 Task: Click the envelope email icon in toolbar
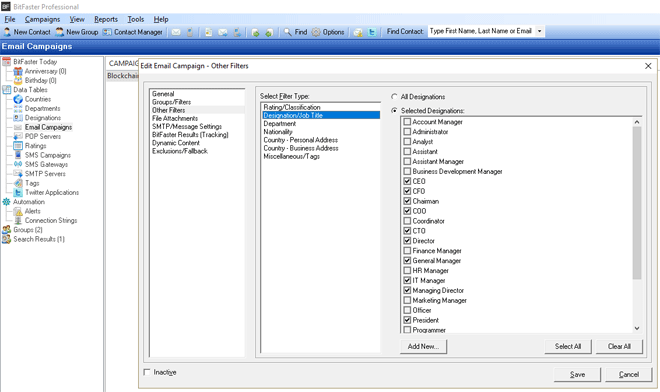pyautogui.click(x=176, y=32)
